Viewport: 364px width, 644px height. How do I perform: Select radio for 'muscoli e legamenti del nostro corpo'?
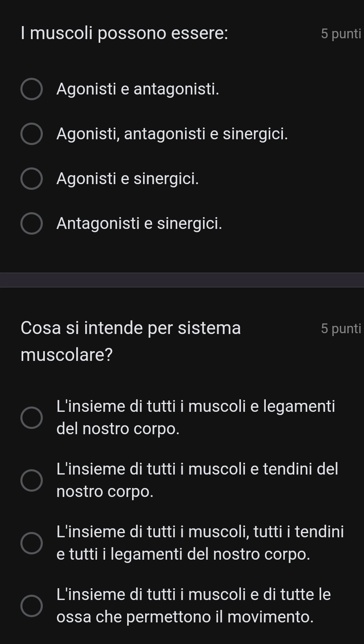[x=31, y=418]
